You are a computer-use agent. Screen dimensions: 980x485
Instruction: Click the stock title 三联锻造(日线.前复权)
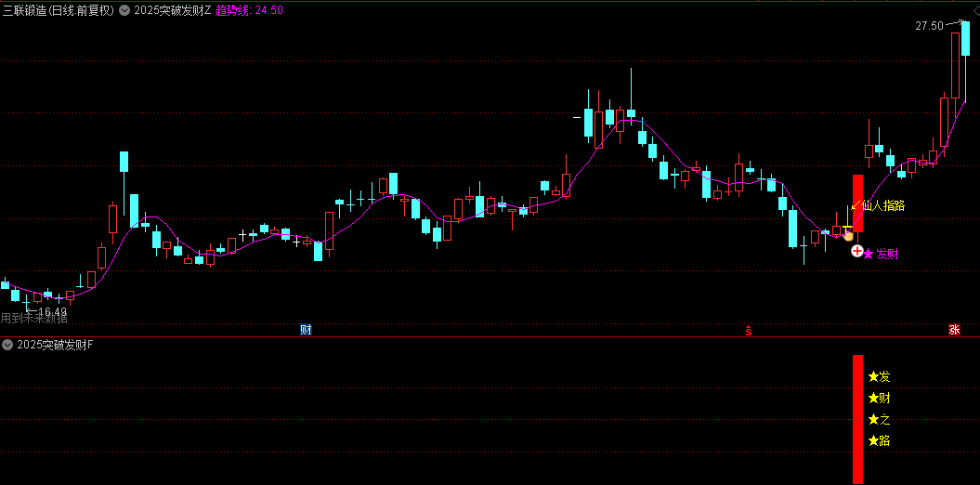59,10
